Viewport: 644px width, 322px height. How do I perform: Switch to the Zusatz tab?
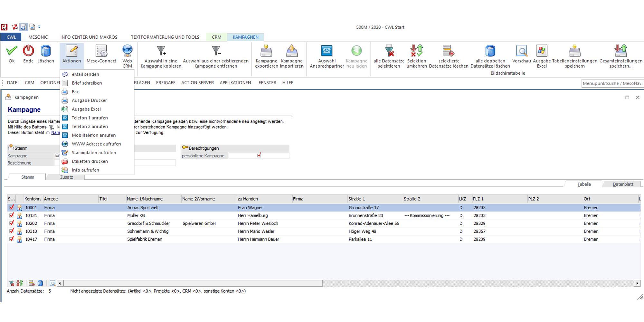(x=66, y=177)
